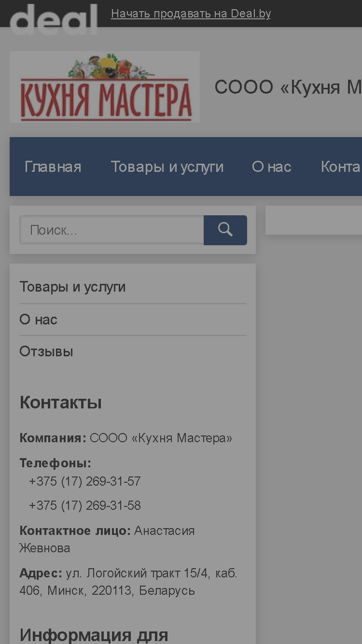Go to 'О нас' in the navigation bar
Image resolution: width=362 pixels, height=644 pixels.
coord(271,167)
